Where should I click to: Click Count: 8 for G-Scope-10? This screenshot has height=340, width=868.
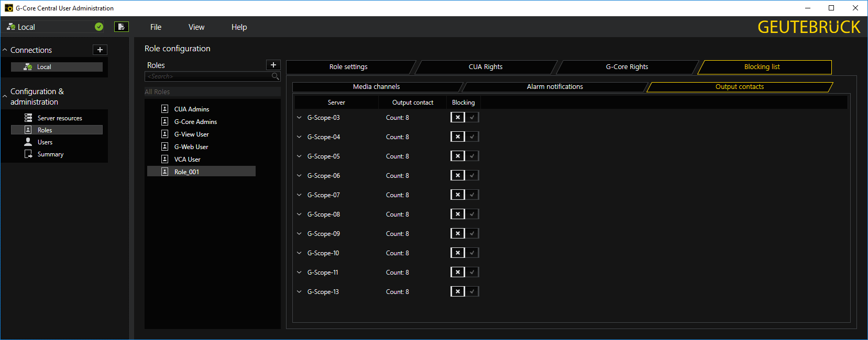point(398,253)
